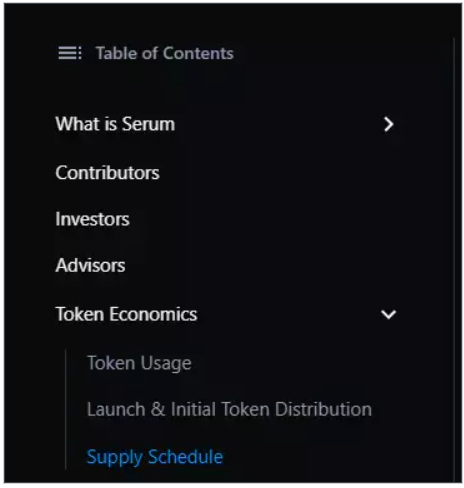Click the Table of Contents list icon
This screenshot has height=488, width=464.
pos(70,53)
